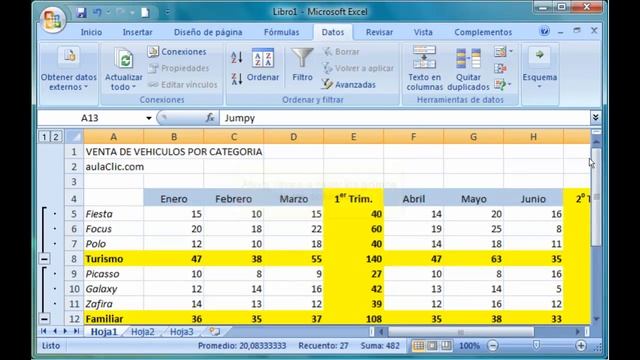Click the cell with aulaClic.com

coord(113,167)
